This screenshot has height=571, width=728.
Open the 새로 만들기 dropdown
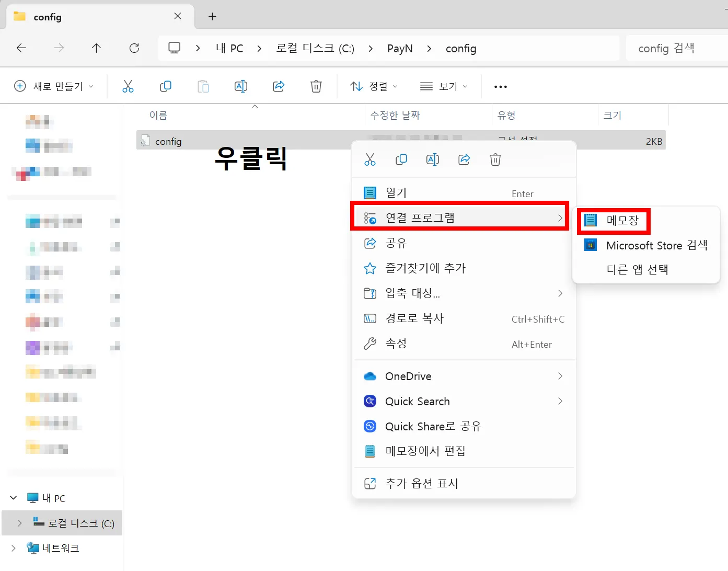(54, 86)
